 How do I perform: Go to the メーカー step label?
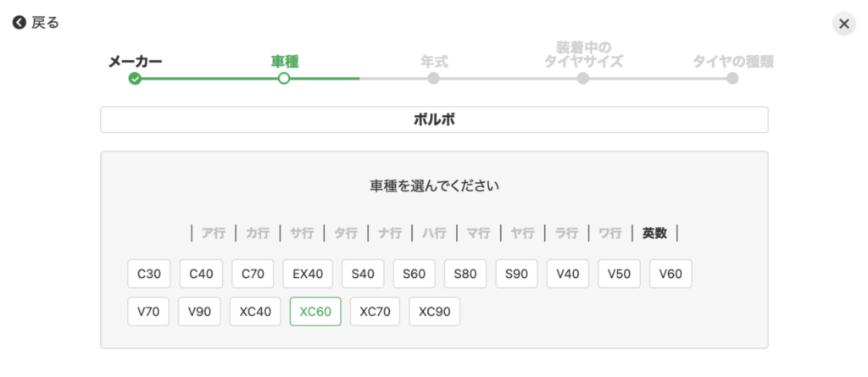coord(135,61)
